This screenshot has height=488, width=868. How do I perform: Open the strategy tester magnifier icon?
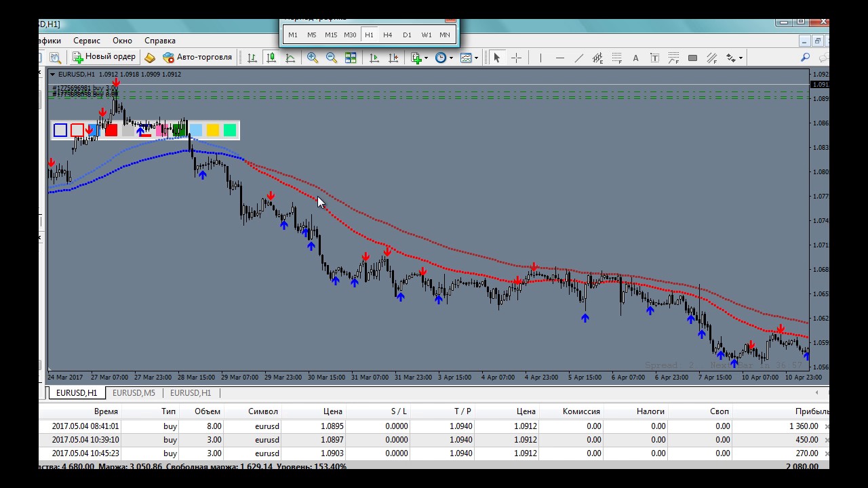[55, 58]
